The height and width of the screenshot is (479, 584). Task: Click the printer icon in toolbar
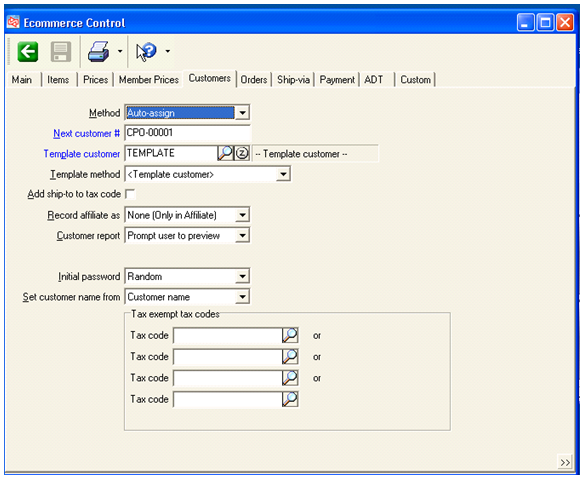pos(99,51)
